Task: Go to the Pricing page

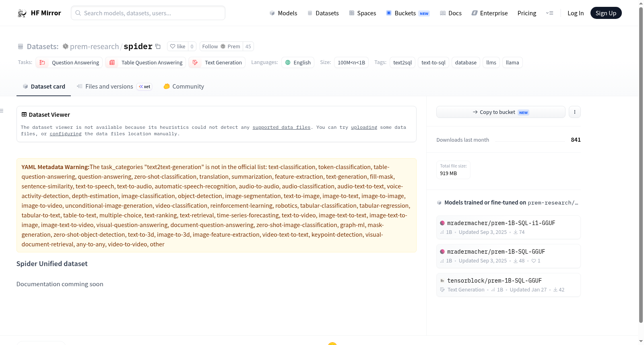Action: 527,13
